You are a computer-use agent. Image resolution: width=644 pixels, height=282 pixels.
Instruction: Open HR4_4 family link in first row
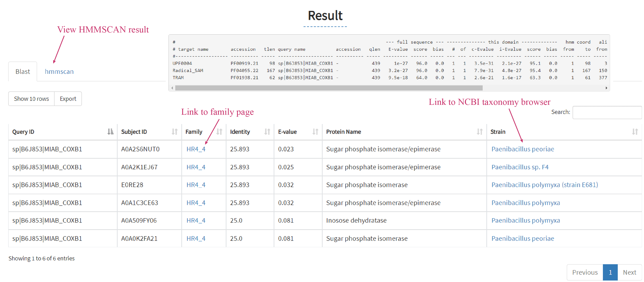(196, 149)
